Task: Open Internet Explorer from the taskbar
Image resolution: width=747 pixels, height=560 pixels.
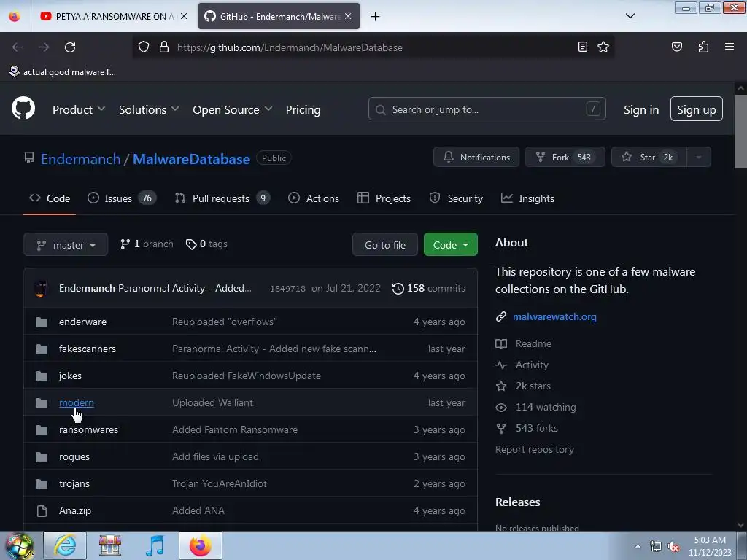Action: point(65,545)
